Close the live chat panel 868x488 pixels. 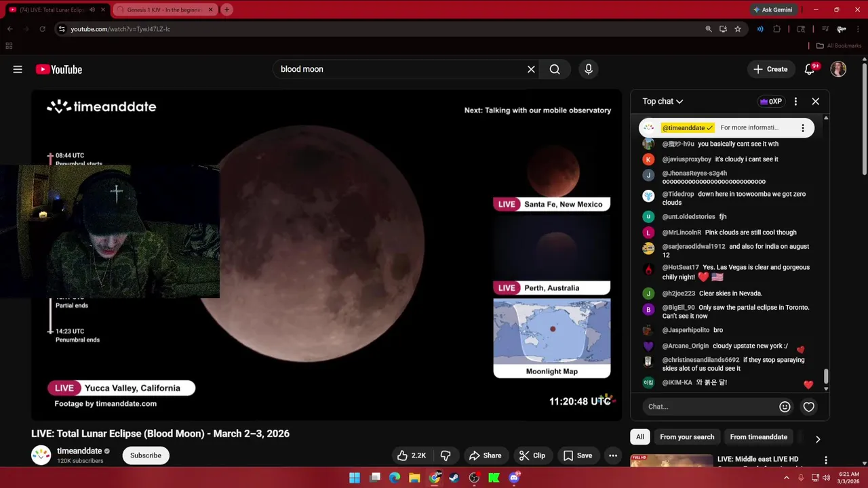[816, 101]
